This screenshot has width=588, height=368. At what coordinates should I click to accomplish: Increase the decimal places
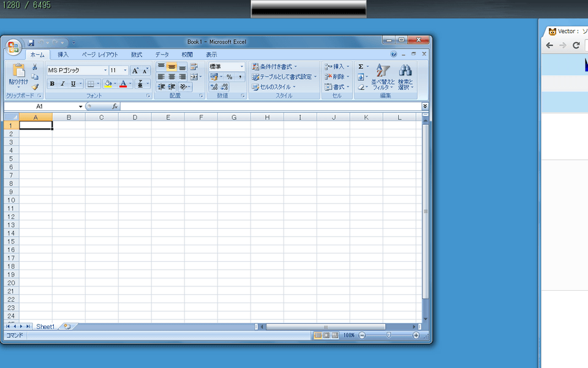(x=214, y=86)
